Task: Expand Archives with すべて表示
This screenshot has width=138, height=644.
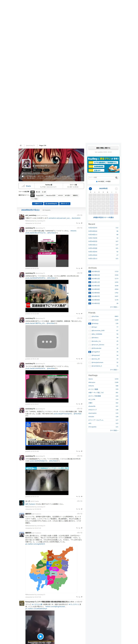Action: [x=114, y=307]
